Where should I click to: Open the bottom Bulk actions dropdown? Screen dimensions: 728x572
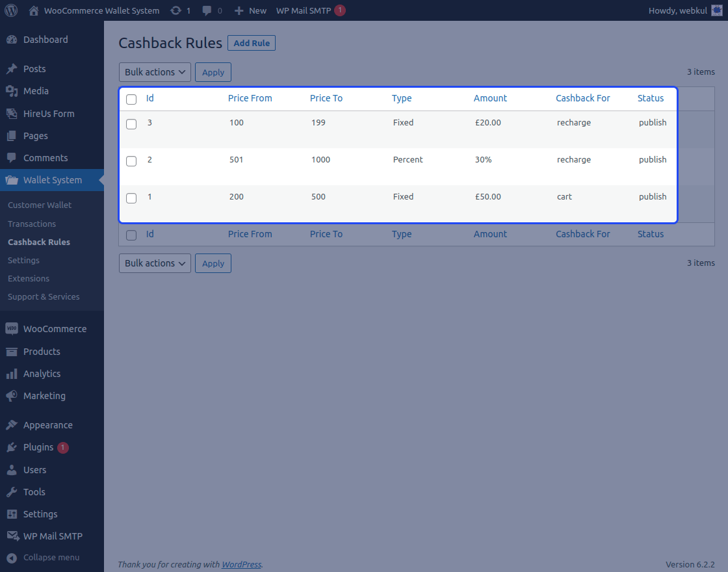point(155,263)
